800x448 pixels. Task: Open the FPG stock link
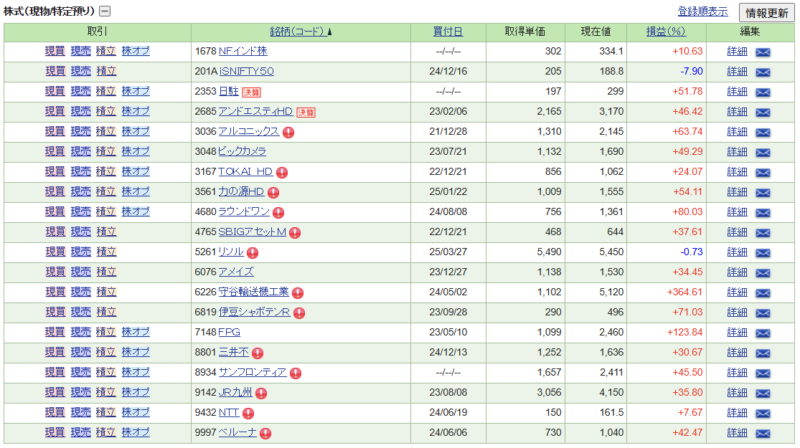[x=230, y=332]
